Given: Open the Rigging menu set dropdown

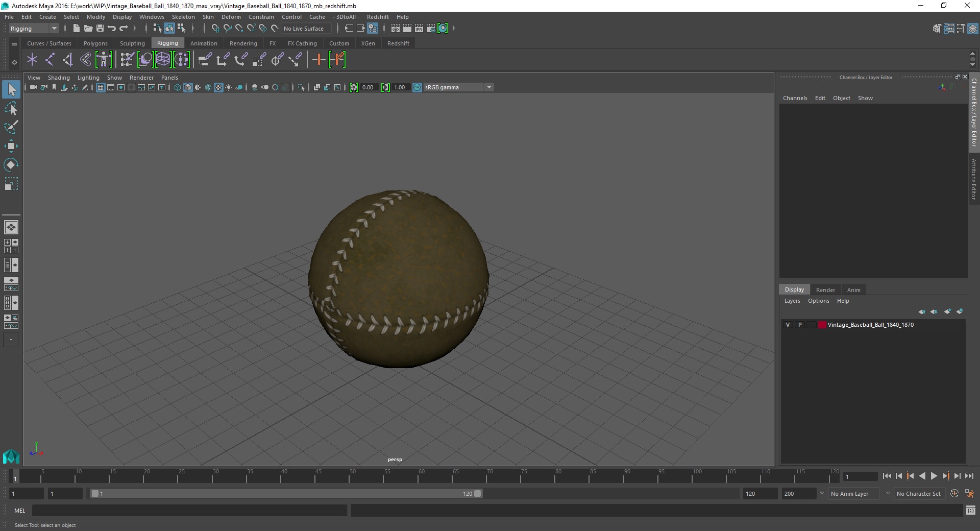Looking at the screenshot, I should pos(34,29).
